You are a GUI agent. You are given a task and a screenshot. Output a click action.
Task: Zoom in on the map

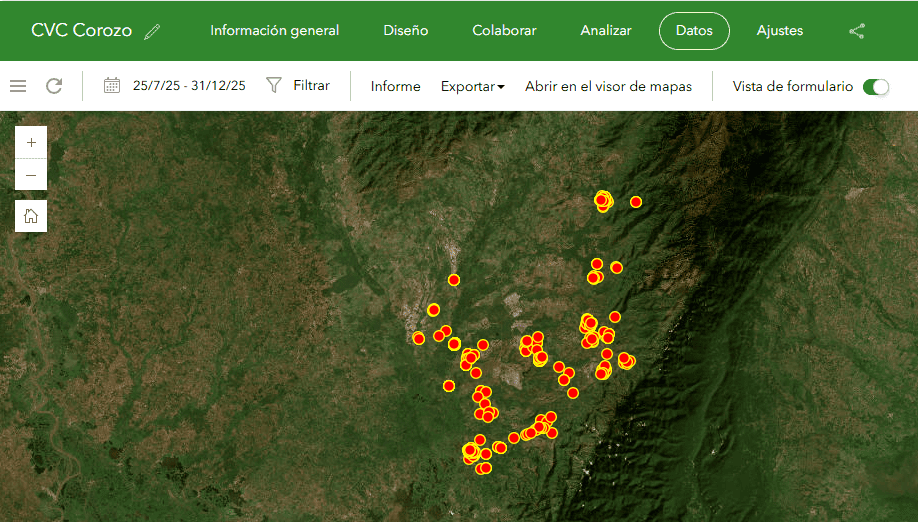(31, 143)
